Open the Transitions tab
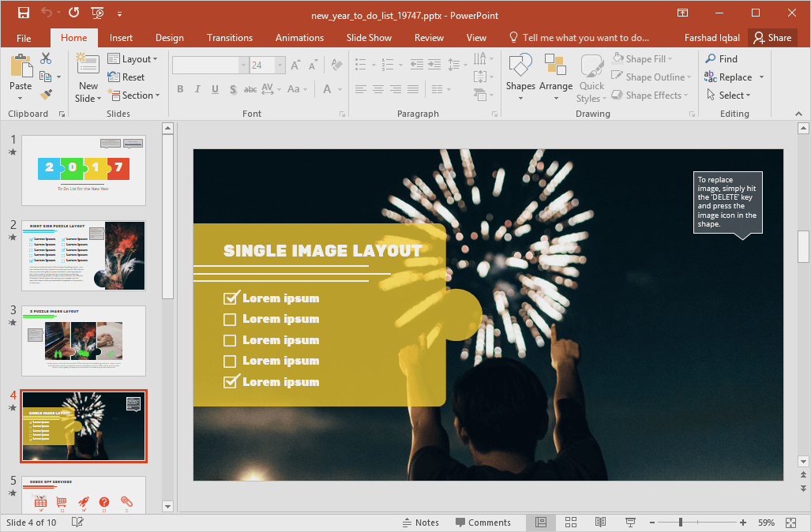Viewport: 811px width, 532px height. coord(229,38)
